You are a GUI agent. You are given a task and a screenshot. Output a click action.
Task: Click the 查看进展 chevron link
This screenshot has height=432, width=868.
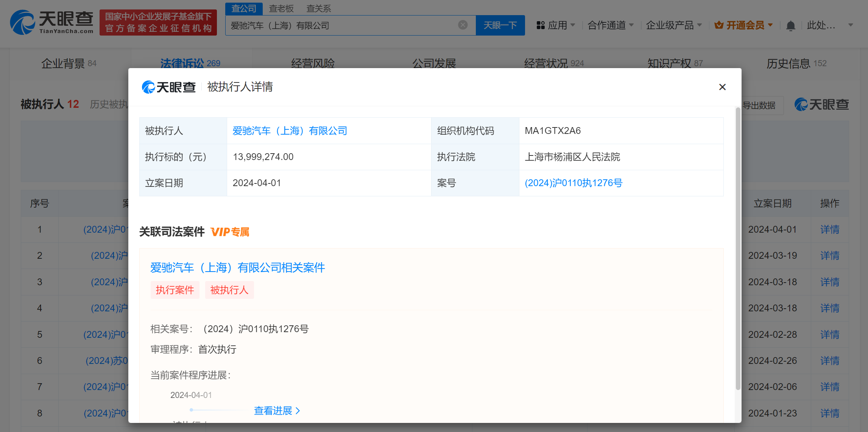coord(277,410)
